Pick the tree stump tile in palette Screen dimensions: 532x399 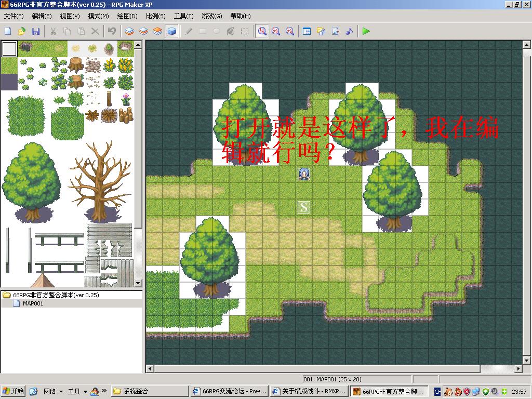click(x=76, y=65)
